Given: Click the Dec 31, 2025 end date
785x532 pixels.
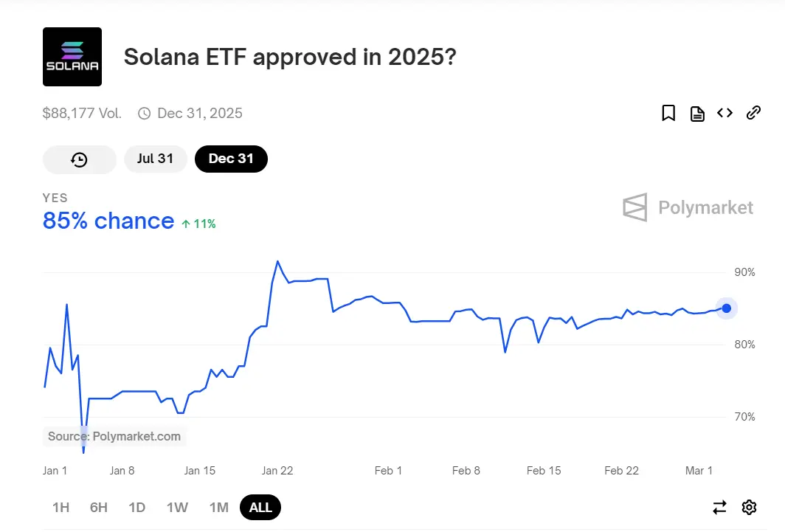Looking at the screenshot, I should click(x=199, y=113).
